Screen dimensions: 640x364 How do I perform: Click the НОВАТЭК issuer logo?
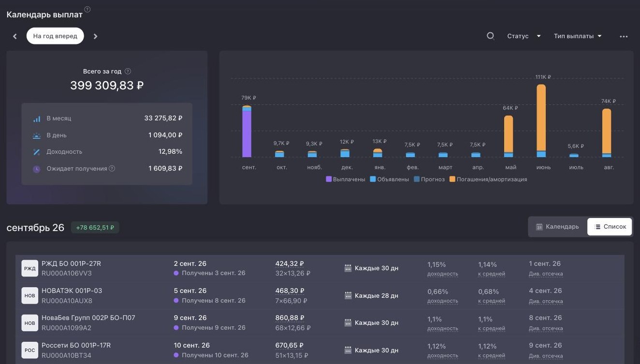tap(30, 295)
